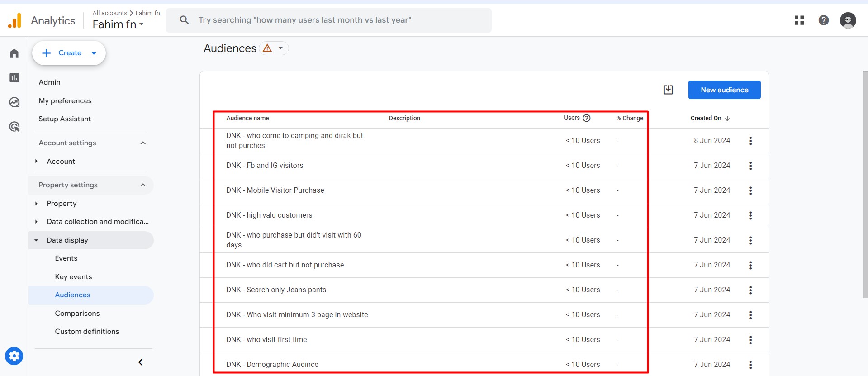The height and width of the screenshot is (376, 868).
Task: Click in the Analytics search field
Action: pyautogui.click(x=328, y=20)
